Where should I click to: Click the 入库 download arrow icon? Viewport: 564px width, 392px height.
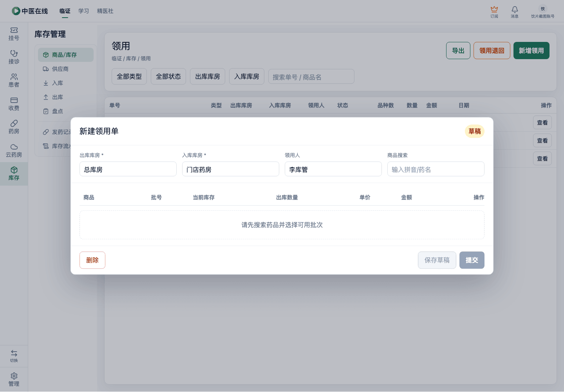coord(46,83)
